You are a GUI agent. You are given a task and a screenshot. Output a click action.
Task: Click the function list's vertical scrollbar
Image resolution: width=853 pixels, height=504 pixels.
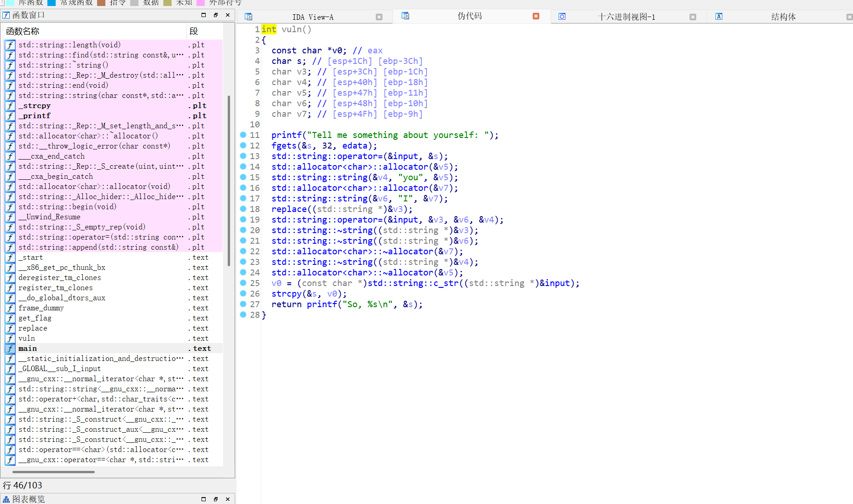point(229,180)
